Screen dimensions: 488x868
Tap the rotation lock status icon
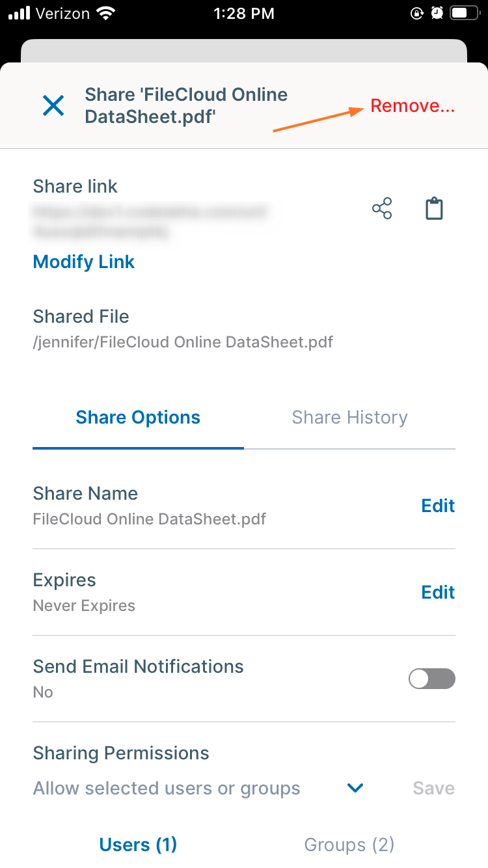tap(417, 13)
